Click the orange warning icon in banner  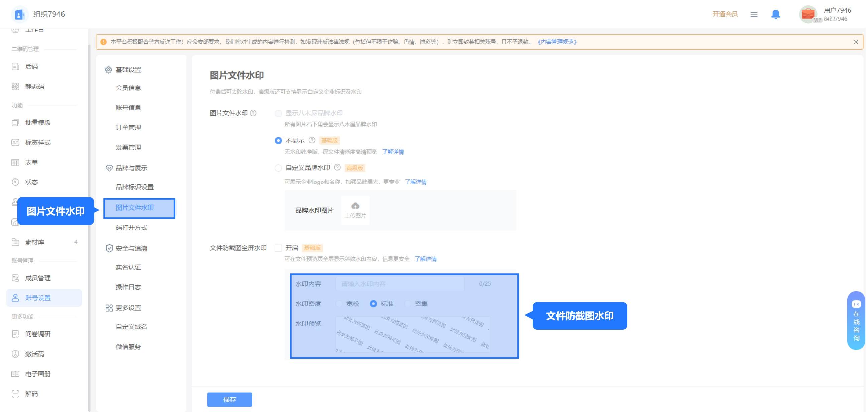tap(104, 42)
